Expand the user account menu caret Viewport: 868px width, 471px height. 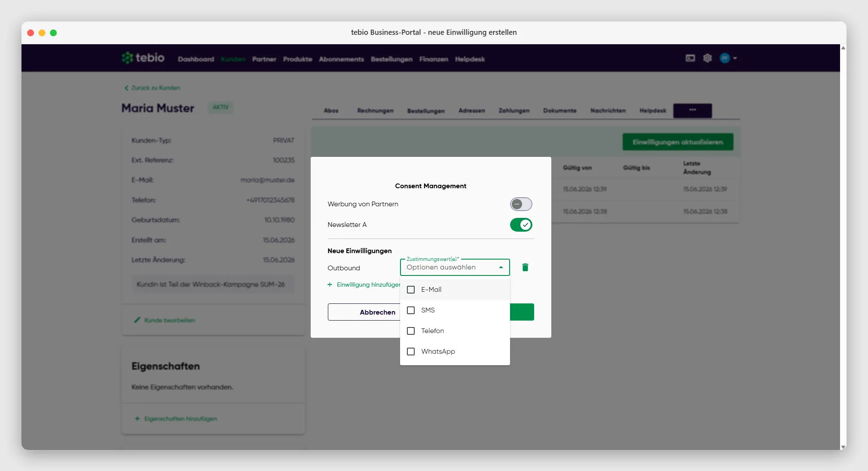735,58
